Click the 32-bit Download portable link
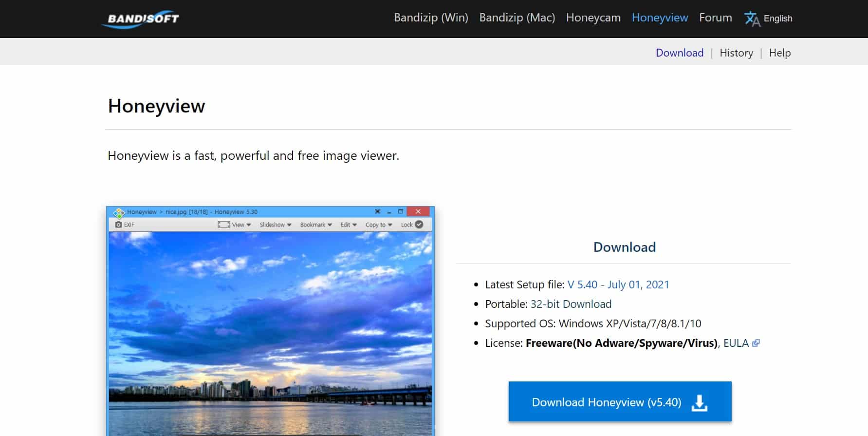 (571, 304)
